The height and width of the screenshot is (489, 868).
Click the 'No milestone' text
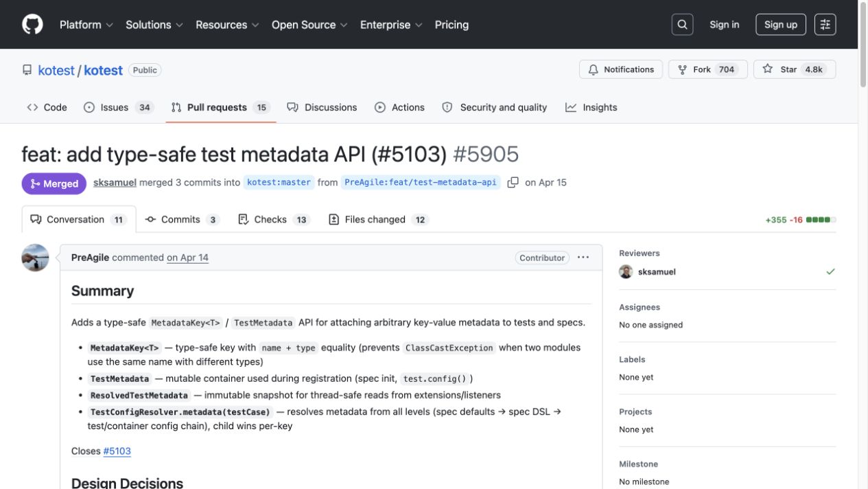[644, 481]
